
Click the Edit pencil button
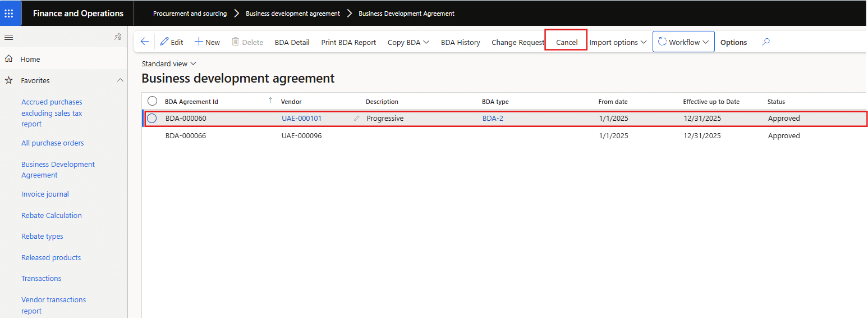(172, 42)
